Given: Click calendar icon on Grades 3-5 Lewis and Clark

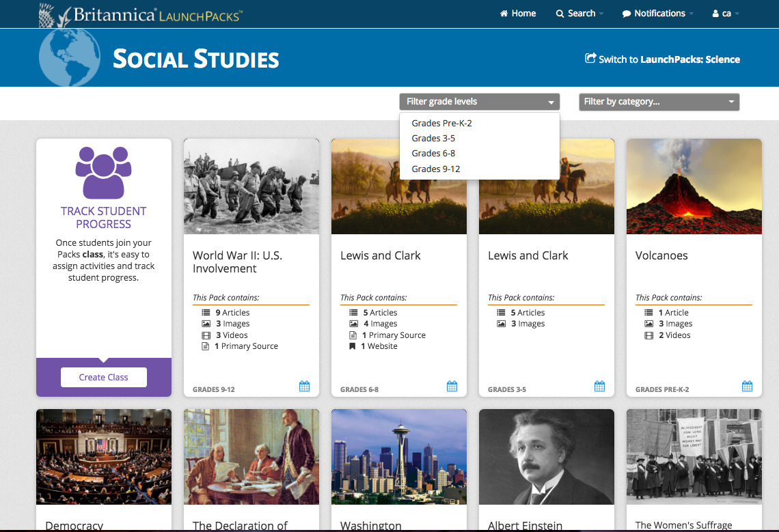Looking at the screenshot, I should click(x=599, y=386).
